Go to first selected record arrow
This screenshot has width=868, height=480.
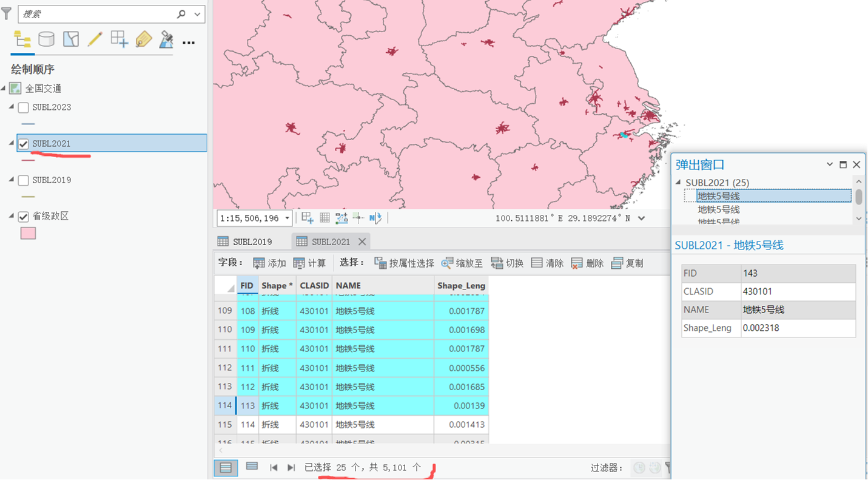coord(274,467)
